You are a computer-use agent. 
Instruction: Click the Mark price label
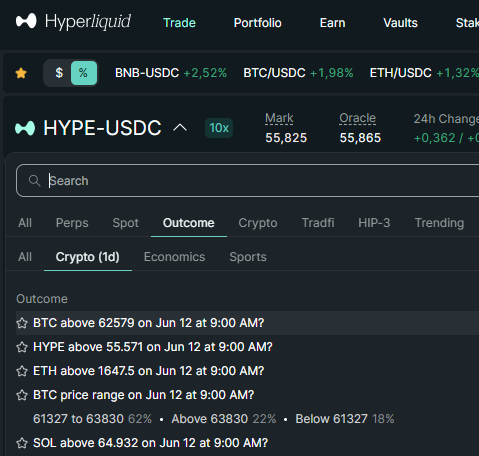click(279, 118)
